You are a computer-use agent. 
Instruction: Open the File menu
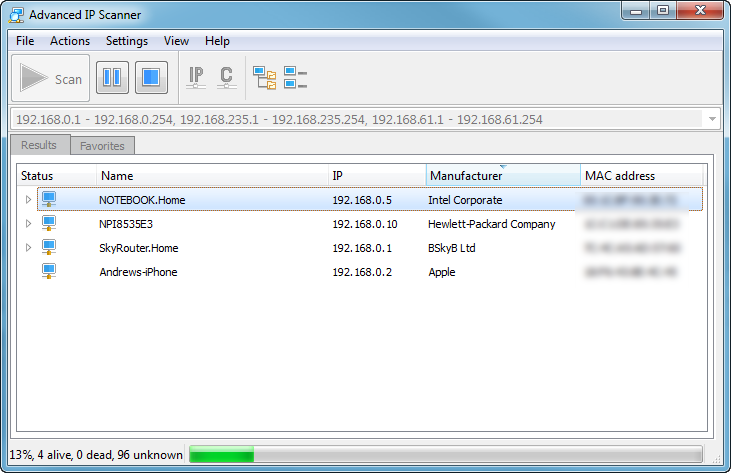[25, 41]
